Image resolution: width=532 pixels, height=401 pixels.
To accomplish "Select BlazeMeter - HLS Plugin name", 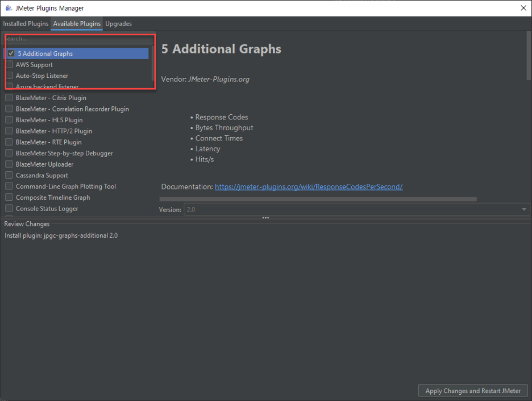I will [x=49, y=120].
